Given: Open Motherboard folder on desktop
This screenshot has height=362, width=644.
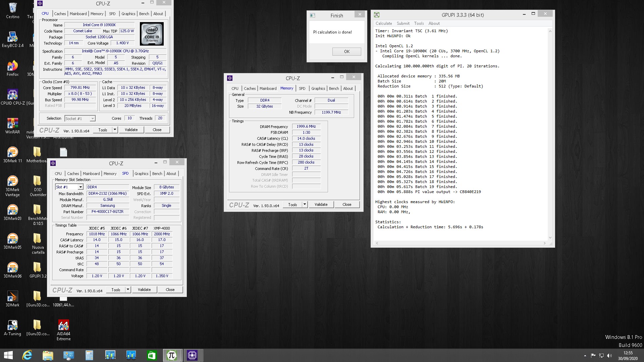Looking at the screenshot, I should coord(37,155).
